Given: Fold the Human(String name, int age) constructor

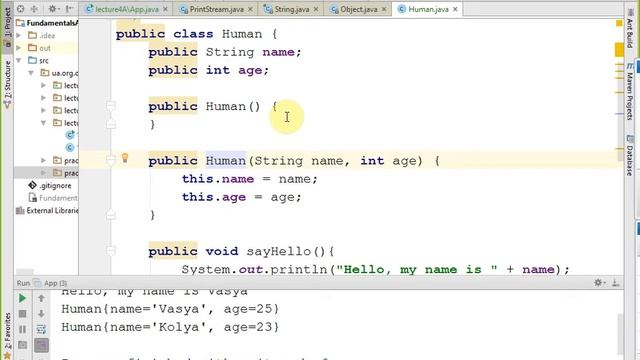Looking at the screenshot, I should (111, 161).
